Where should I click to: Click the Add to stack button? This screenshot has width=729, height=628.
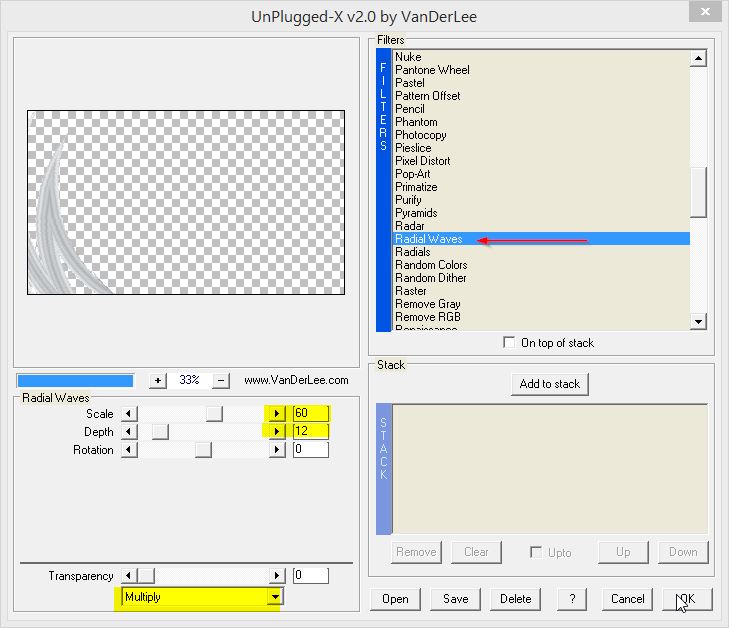pyautogui.click(x=550, y=384)
